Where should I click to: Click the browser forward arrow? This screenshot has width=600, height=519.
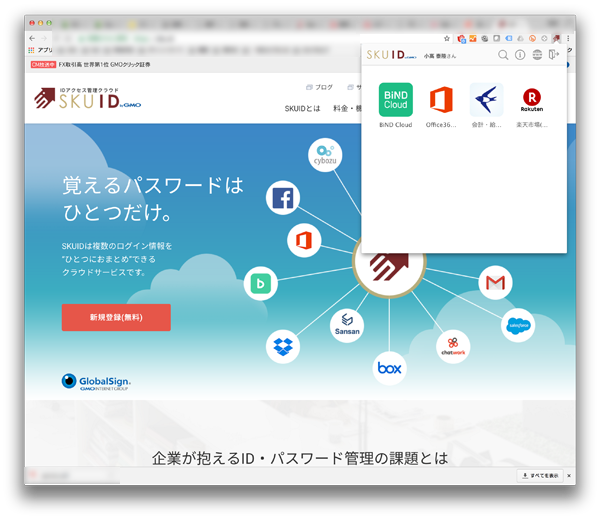(44, 38)
